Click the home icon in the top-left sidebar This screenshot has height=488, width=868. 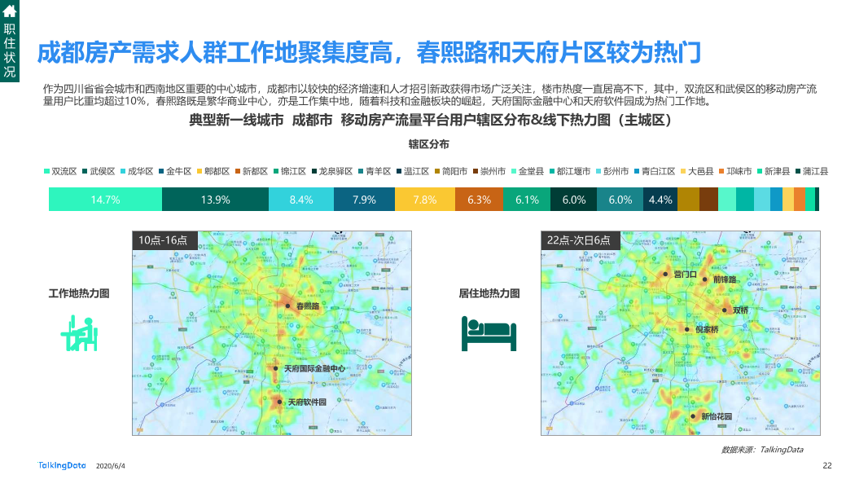click(11, 12)
